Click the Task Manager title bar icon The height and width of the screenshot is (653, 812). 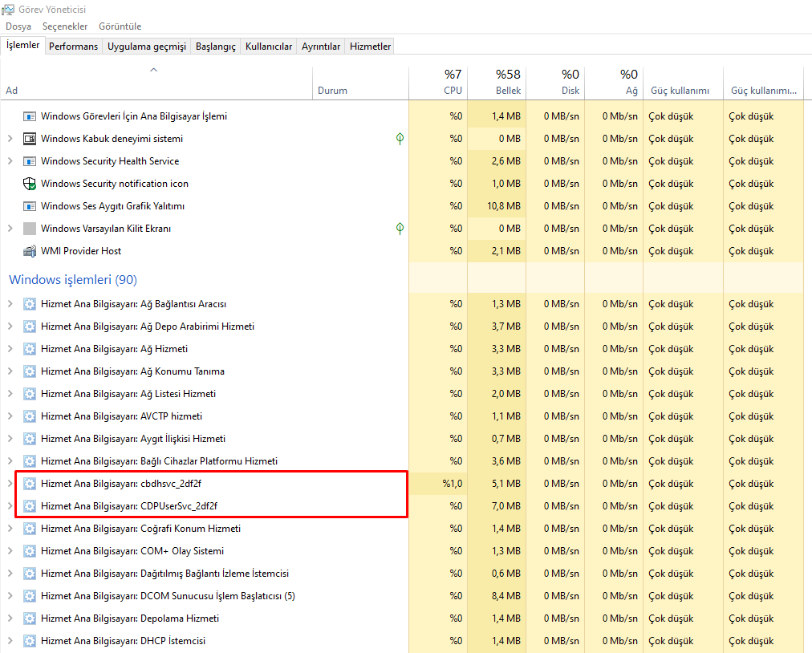[x=8, y=10]
